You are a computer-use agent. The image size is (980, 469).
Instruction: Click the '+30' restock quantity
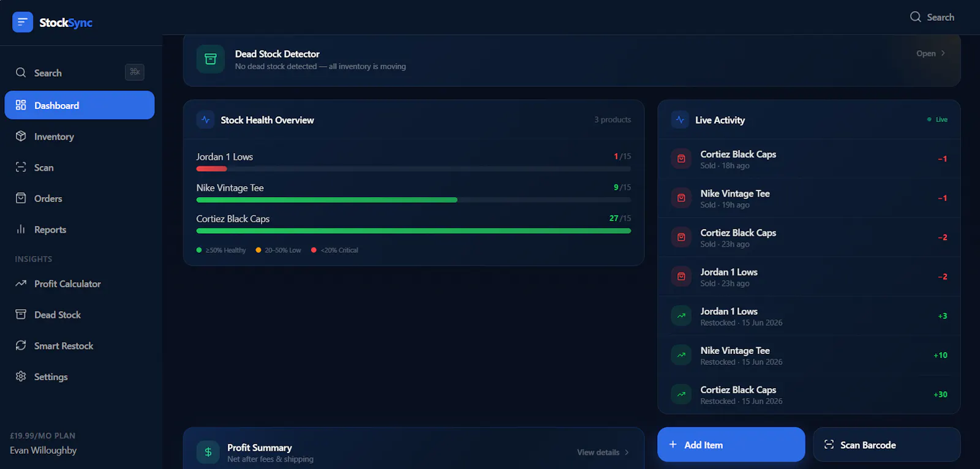coord(940,394)
